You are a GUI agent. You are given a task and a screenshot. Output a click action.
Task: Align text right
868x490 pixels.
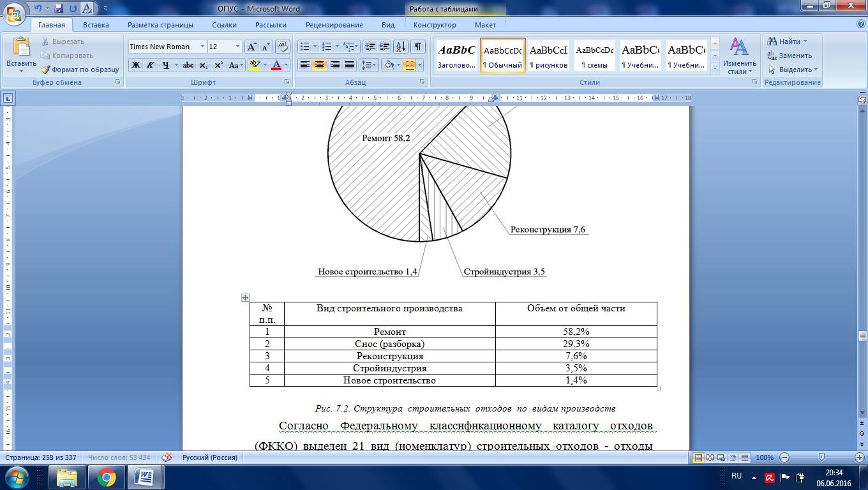pyautogui.click(x=334, y=65)
